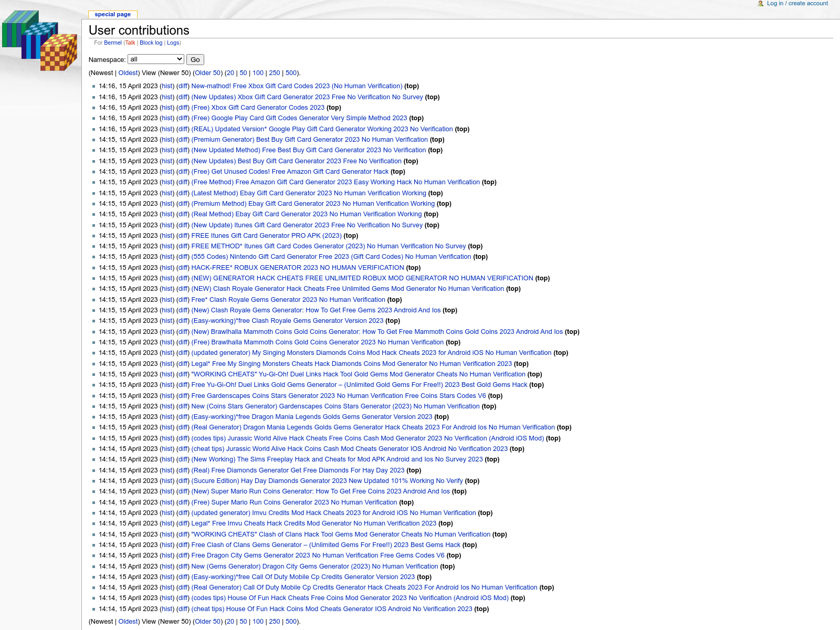Screen dimensions: 840x630
Task: Open the Bermel user page link
Action: click(x=113, y=43)
